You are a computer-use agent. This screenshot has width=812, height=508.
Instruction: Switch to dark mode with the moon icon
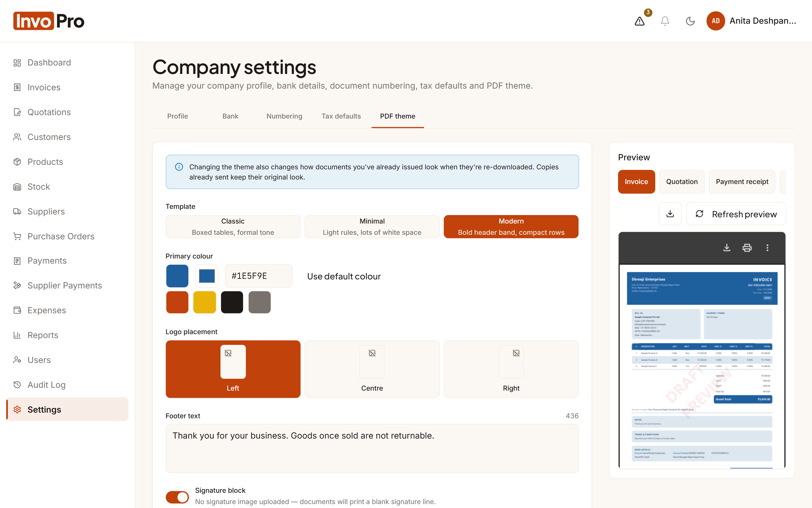click(690, 21)
